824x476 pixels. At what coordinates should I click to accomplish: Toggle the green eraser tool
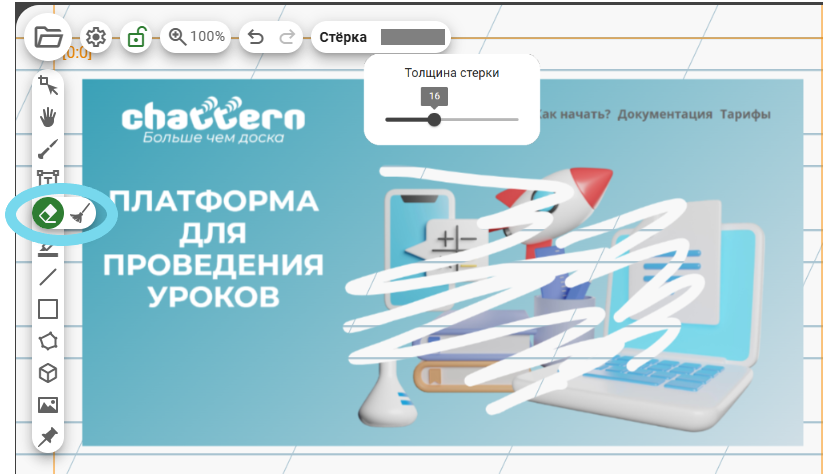(48, 212)
